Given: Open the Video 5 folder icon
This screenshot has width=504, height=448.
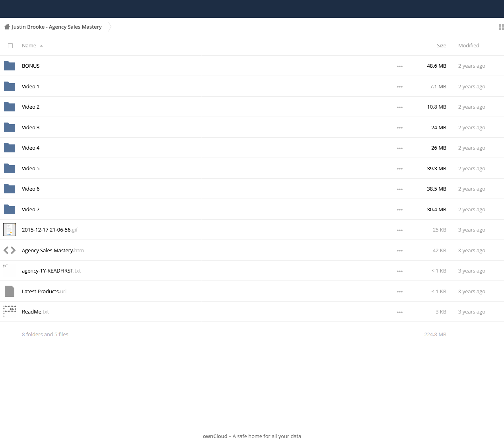Looking at the screenshot, I should pos(10,168).
